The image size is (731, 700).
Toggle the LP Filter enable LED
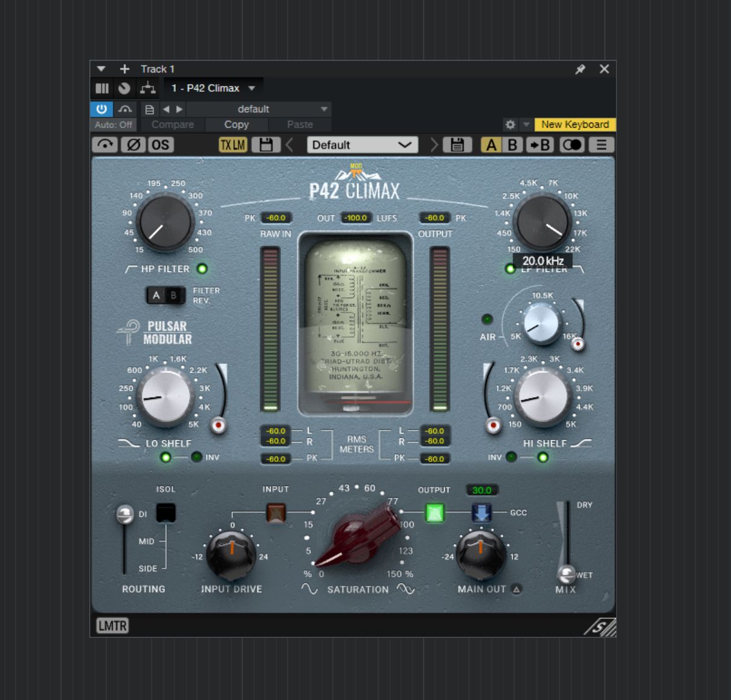tap(510, 268)
